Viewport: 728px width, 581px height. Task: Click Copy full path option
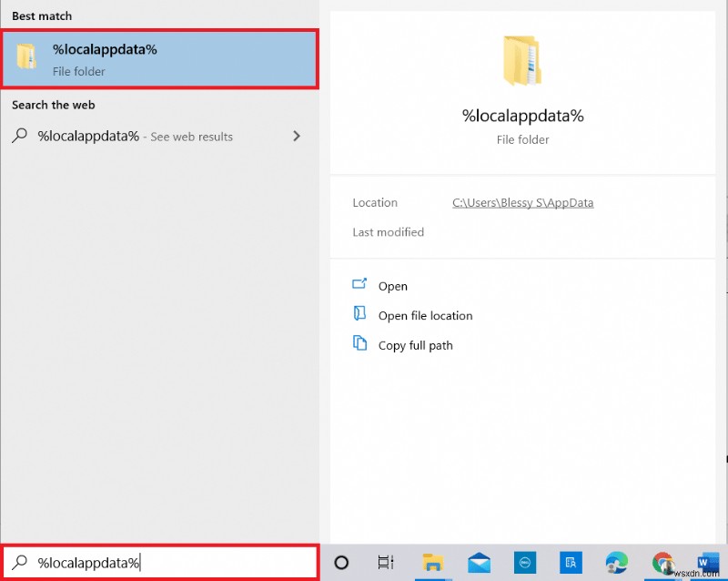tap(415, 345)
